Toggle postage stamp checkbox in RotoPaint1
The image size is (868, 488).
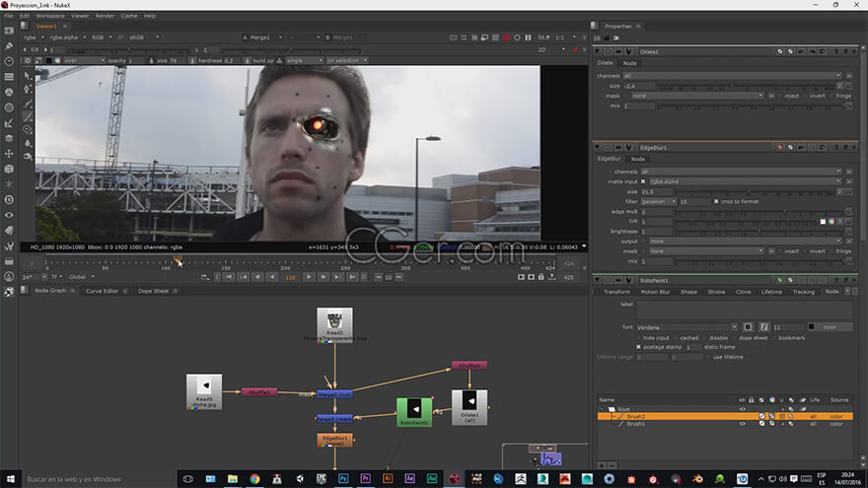click(x=638, y=347)
